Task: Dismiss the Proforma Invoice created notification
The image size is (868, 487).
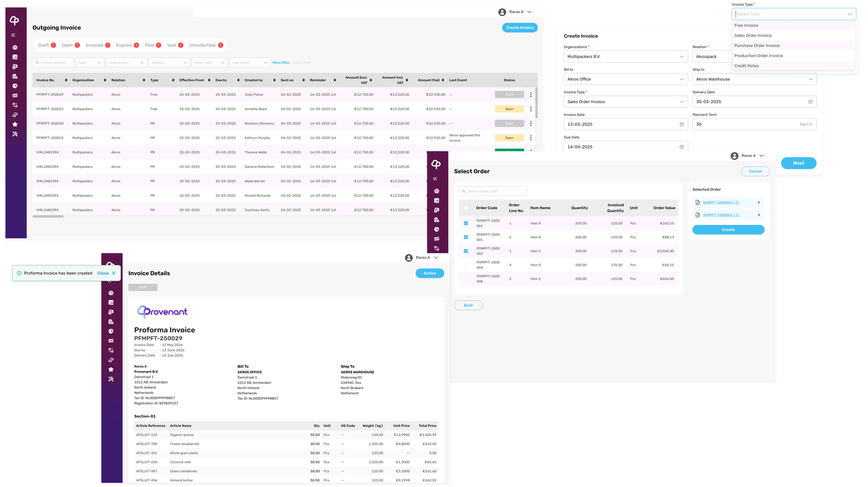Action: (x=114, y=273)
